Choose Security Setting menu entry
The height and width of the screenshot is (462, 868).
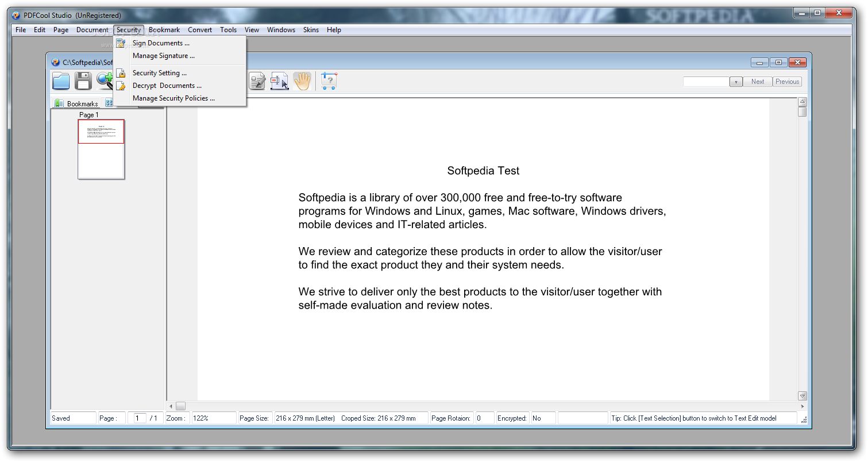[x=180, y=73]
